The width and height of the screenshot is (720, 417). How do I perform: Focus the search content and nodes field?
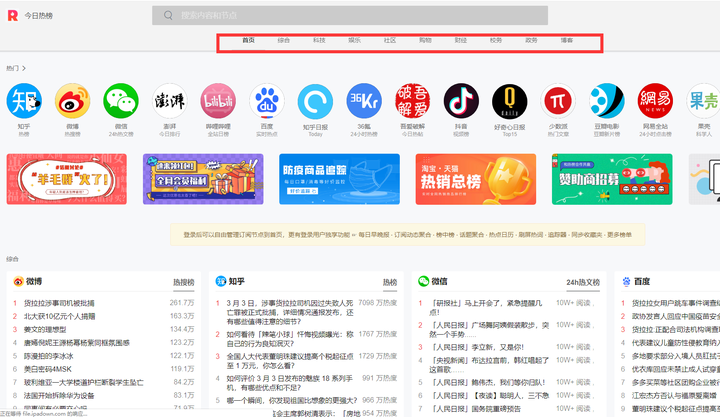point(350,16)
